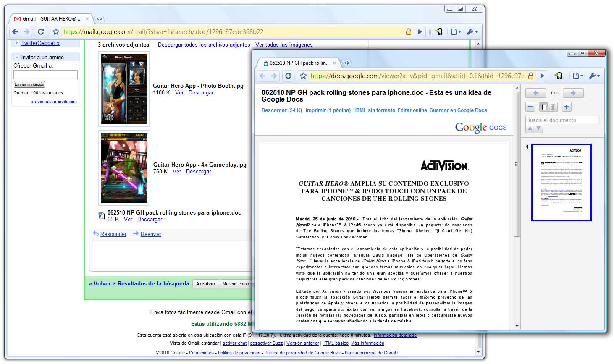
Task: Click the Archivar button
Action: click(x=205, y=284)
